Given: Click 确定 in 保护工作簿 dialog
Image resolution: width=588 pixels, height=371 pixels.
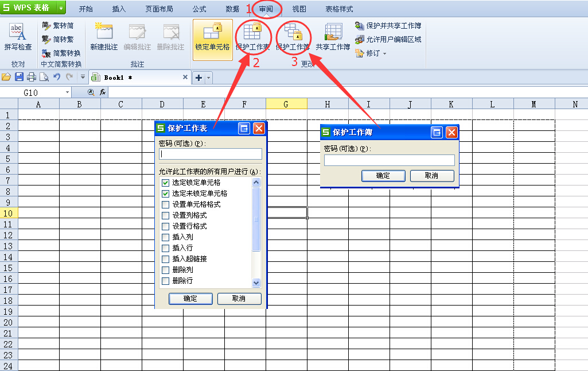Looking at the screenshot, I should [383, 176].
